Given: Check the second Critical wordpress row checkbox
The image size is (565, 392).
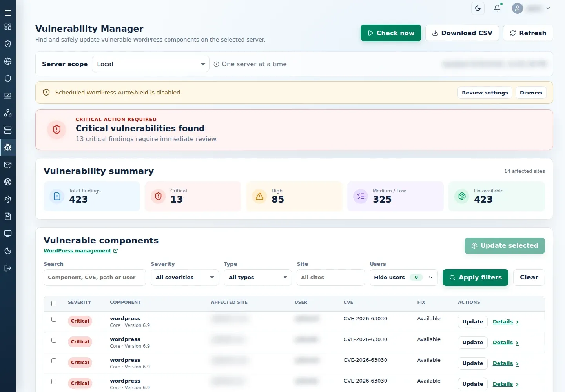Looking at the screenshot, I should (54, 340).
